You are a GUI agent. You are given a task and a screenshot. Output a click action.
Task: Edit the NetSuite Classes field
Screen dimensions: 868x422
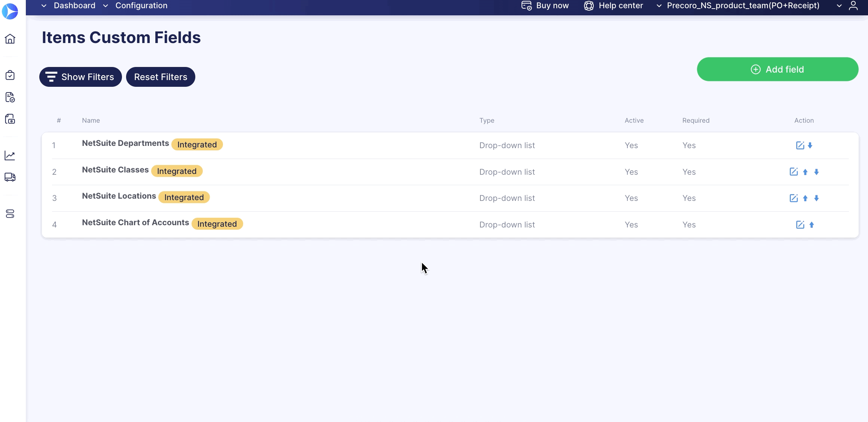(794, 172)
